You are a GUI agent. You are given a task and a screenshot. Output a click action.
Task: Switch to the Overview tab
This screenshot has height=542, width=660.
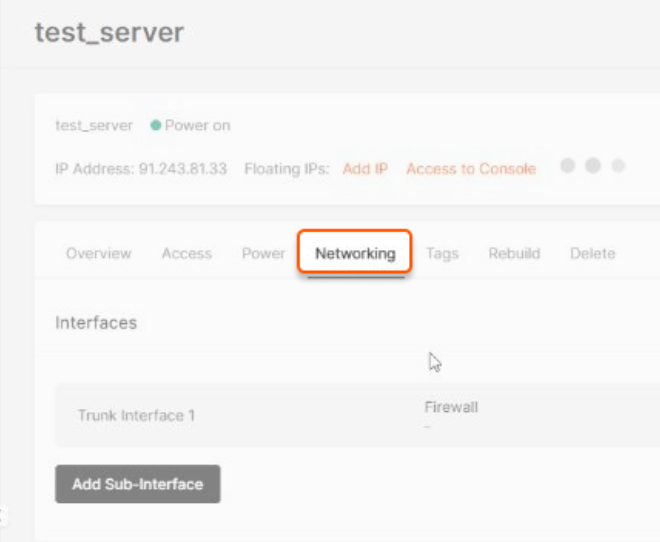click(x=99, y=253)
